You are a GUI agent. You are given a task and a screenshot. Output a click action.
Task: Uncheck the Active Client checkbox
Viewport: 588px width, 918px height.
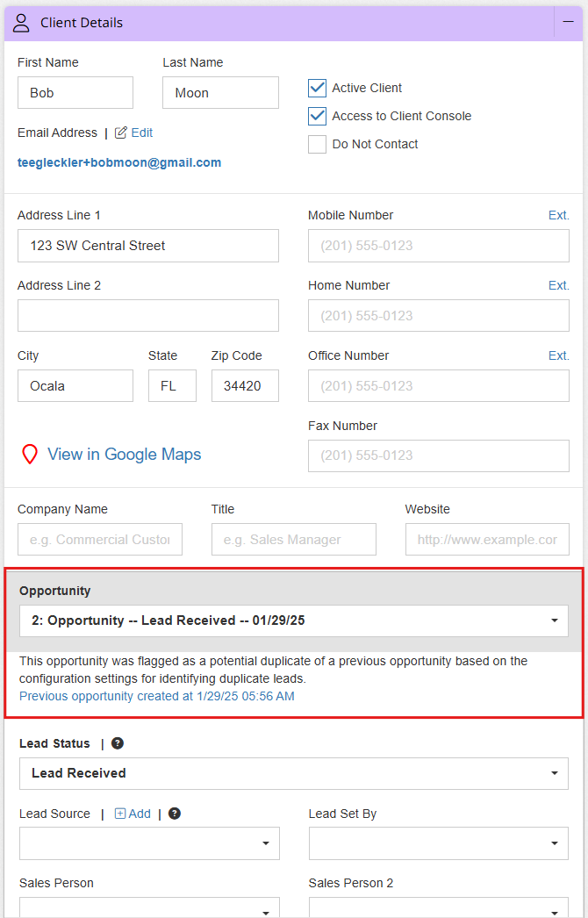[x=317, y=88]
